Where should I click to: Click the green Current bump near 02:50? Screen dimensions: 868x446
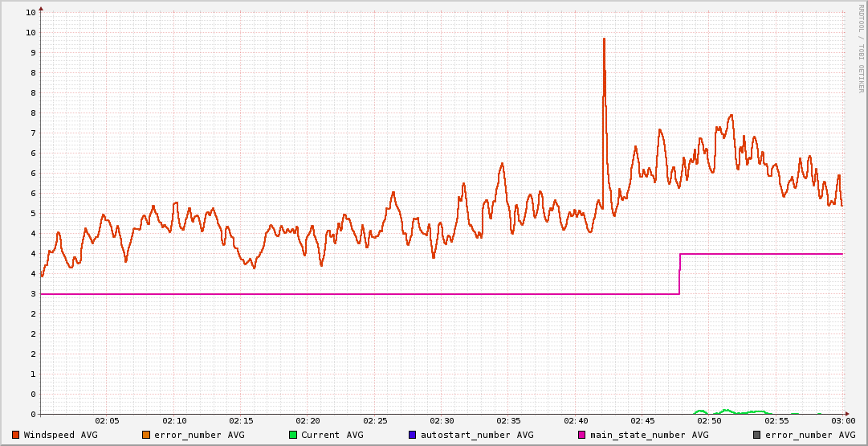click(700, 411)
